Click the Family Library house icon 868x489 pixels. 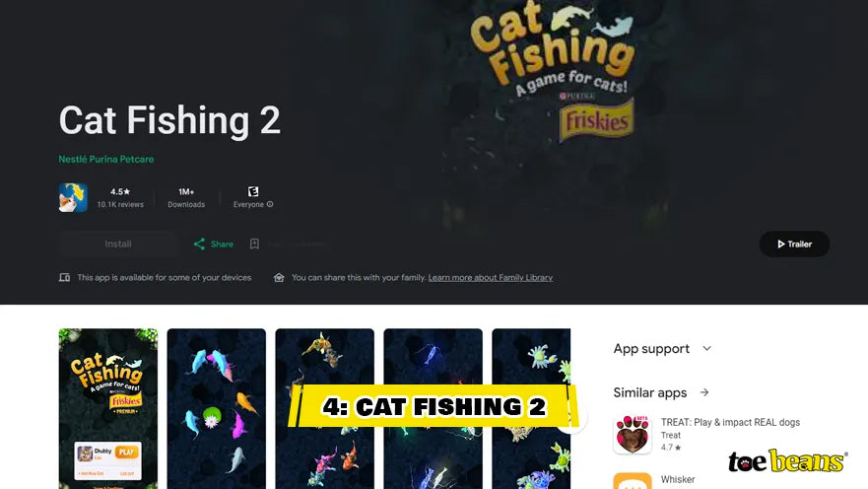pyautogui.click(x=279, y=277)
